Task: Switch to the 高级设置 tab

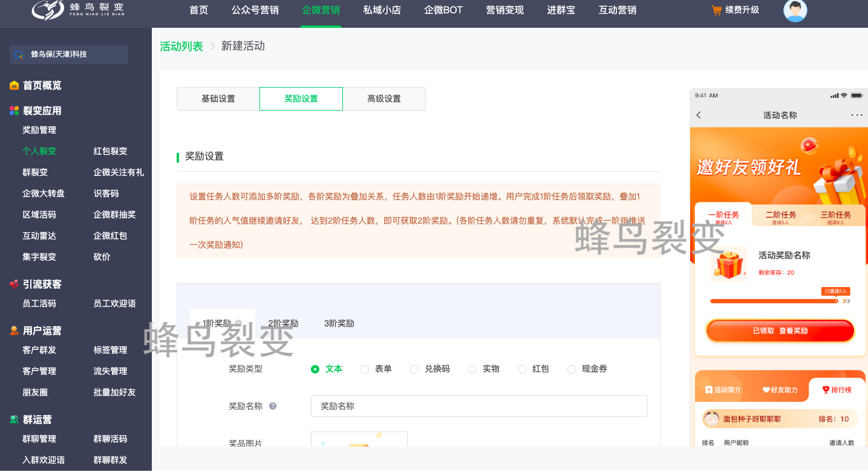Action: pyautogui.click(x=384, y=99)
